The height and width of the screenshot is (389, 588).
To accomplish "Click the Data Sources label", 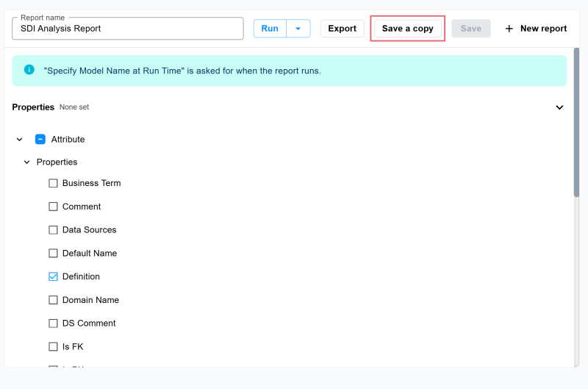I will pyautogui.click(x=89, y=230).
